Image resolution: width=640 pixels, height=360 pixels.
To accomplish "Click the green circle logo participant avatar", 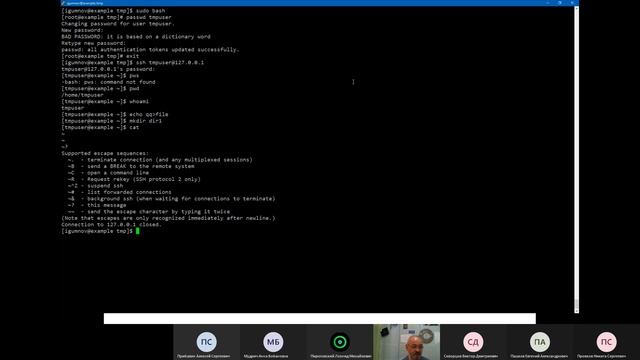I will pyautogui.click(x=340, y=342).
